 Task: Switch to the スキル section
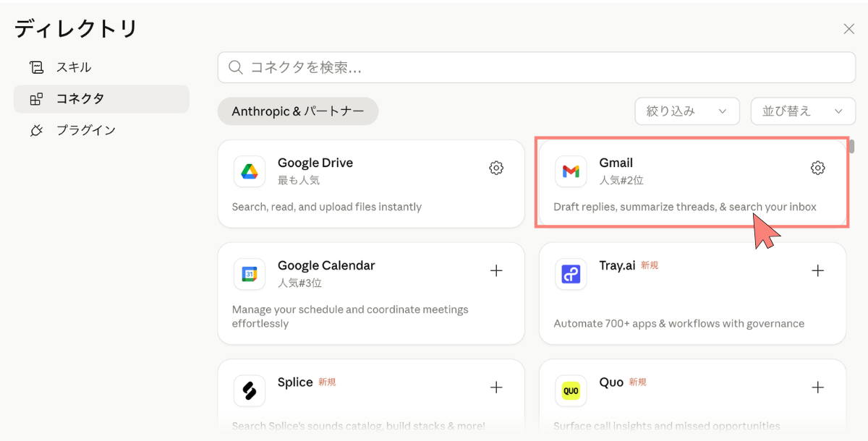[x=101, y=67]
